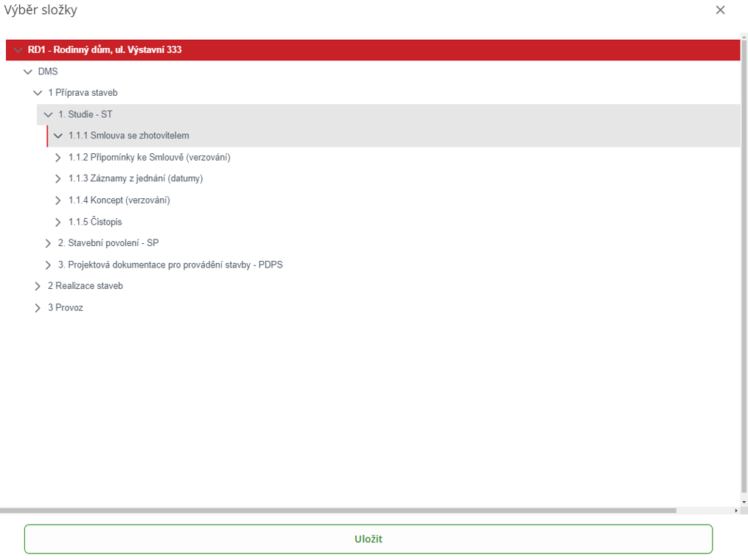Close the Výběr složky dialog

pyautogui.click(x=720, y=10)
